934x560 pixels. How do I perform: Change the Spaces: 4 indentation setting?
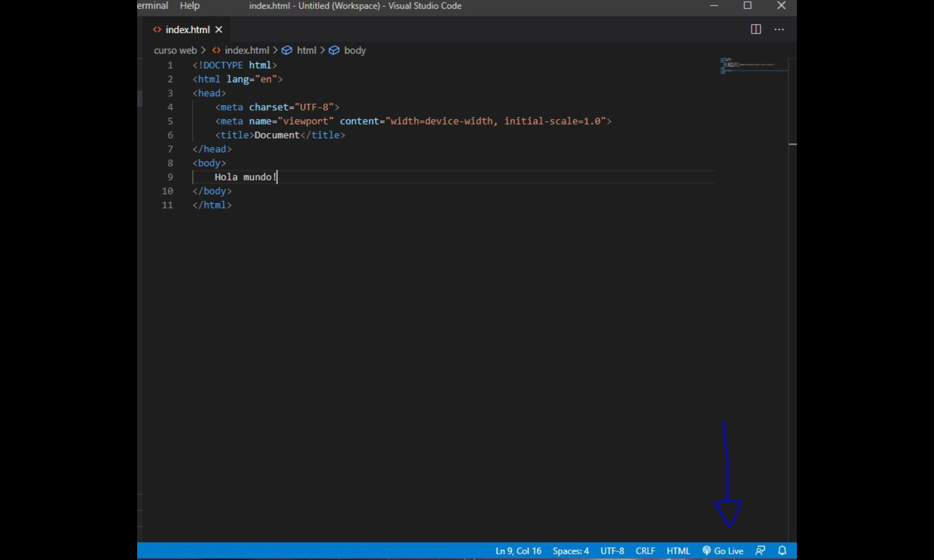pyautogui.click(x=570, y=551)
